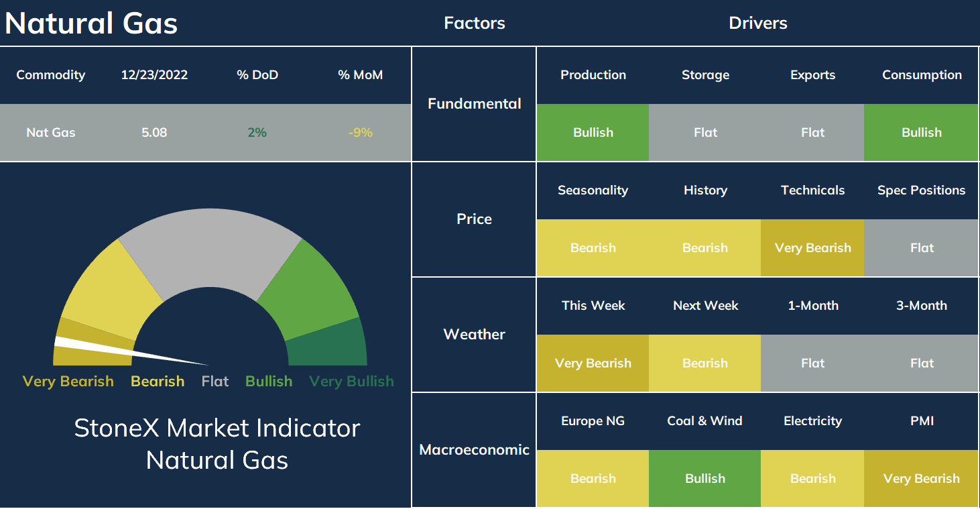The height and width of the screenshot is (509, 980).
Task: Select the Macroeconomic factor label
Action: (x=474, y=449)
